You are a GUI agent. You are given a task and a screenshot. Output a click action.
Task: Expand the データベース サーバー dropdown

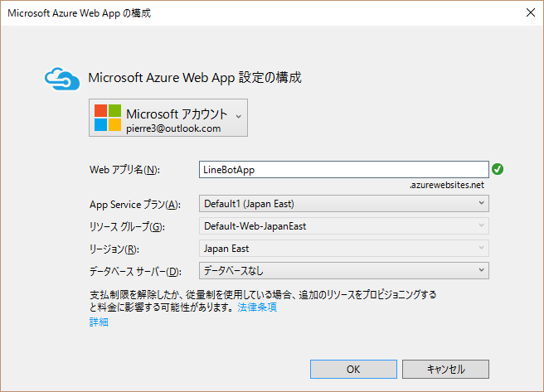(344, 271)
